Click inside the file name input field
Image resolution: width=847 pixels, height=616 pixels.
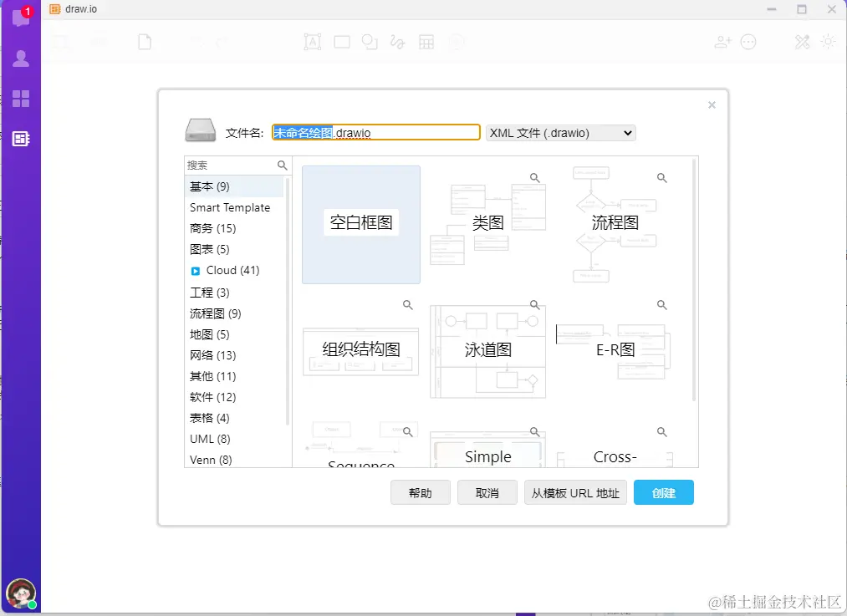pyautogui.click(x=375, y=132)
